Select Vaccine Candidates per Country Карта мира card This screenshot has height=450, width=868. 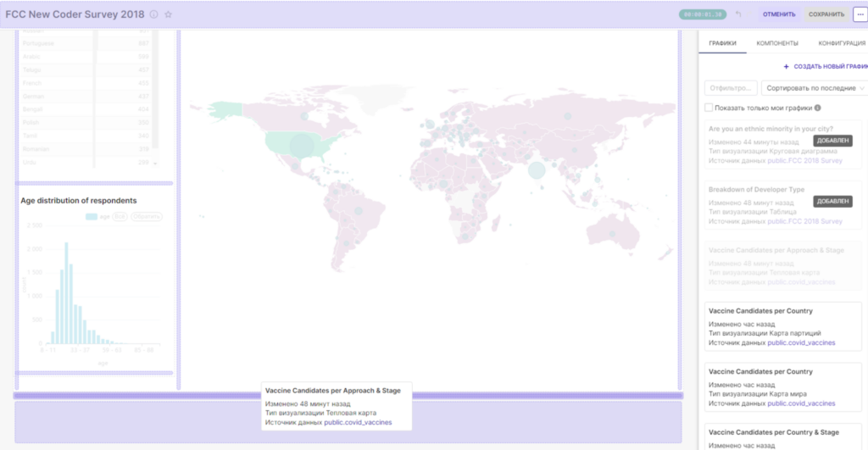(782, 387)
